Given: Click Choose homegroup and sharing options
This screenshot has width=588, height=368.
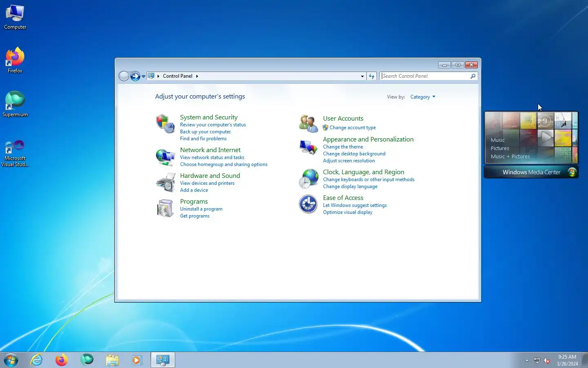Looking at the screenshot, I should pos(224,164).
